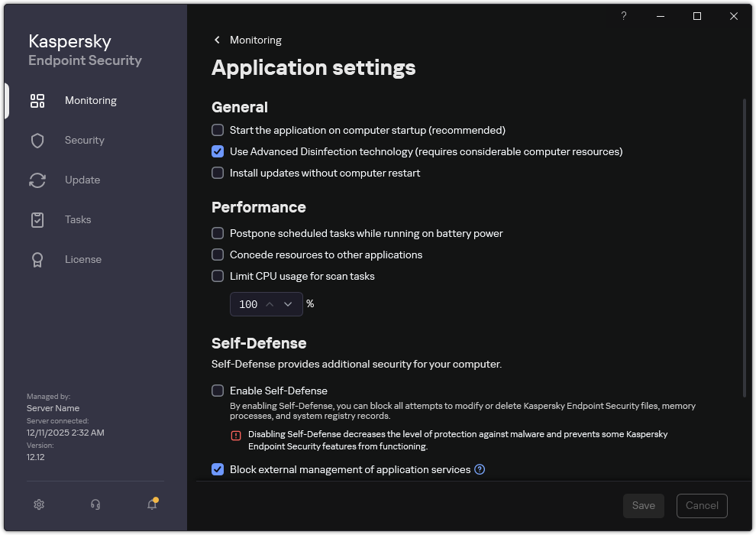Click the Update section icon
Viewport: 756px width, 535px height.
click(x=37, y=180)
